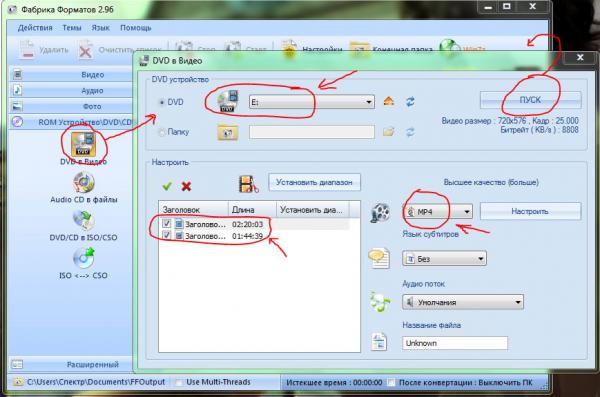Check all titles with green checkmark
This screenshot has height=397, width=600.
tap(166, 186)
